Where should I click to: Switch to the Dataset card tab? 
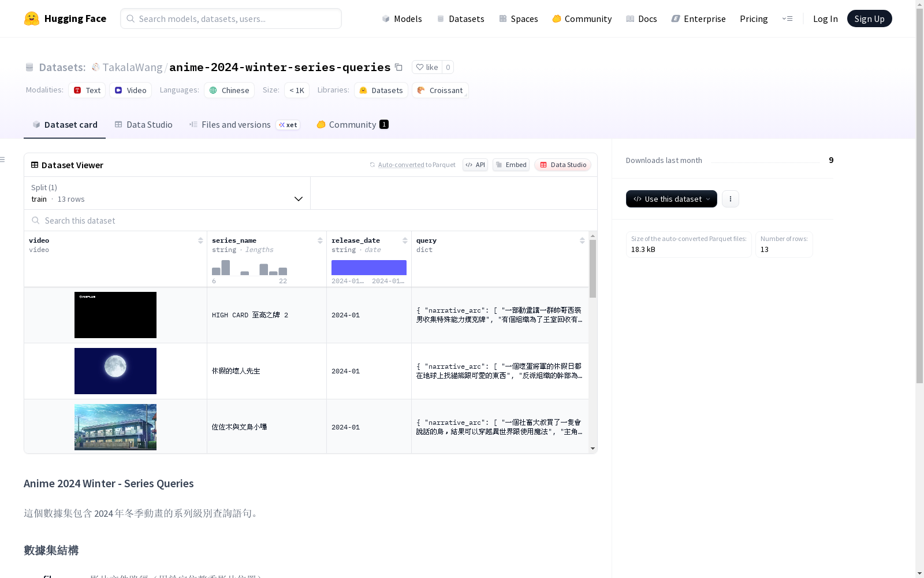tap(65, 124)
